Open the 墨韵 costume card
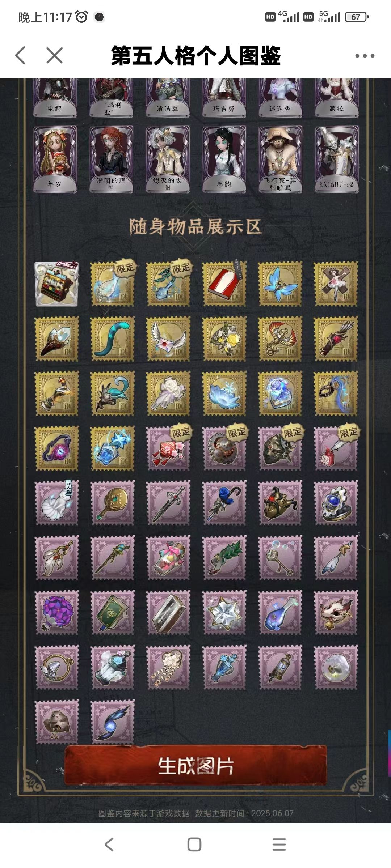The width and height of the screenshot is (391, 868). click(x=224, y=159)
